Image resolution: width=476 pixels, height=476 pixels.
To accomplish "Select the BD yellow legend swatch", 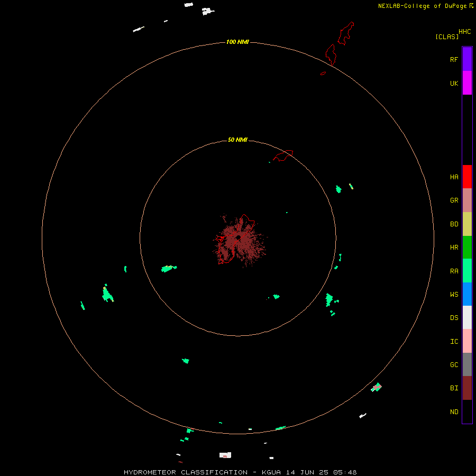I will (467, 224).
